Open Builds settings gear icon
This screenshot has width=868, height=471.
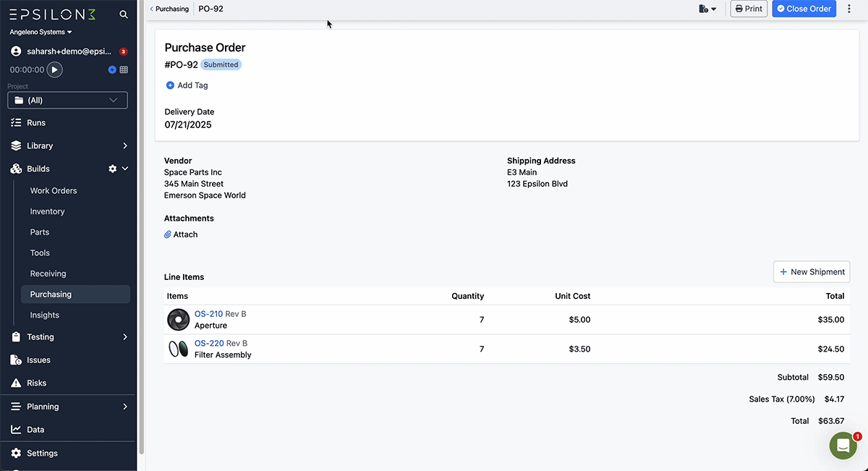tap(112, 169)
